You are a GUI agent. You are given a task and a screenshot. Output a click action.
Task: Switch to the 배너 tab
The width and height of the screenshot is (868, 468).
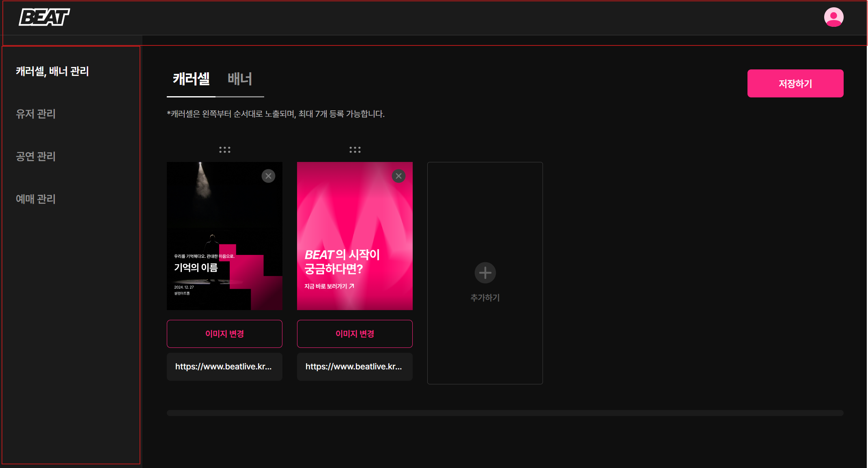239,79
